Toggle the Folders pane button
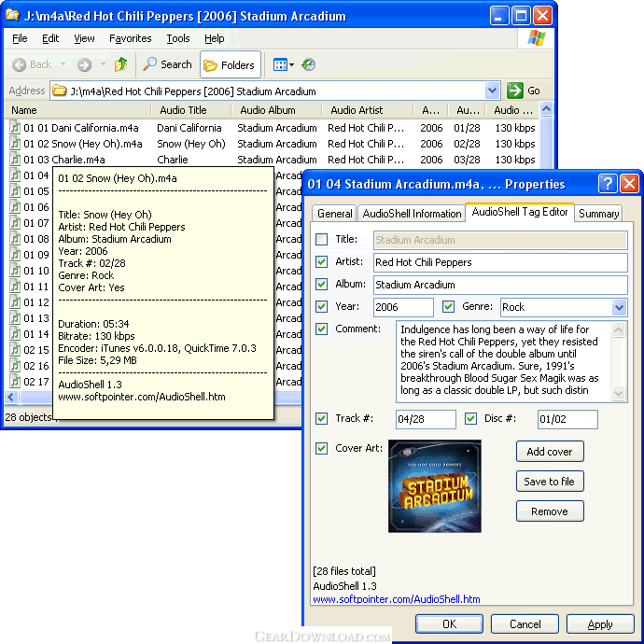644x644 pixels. pos(230,65)
